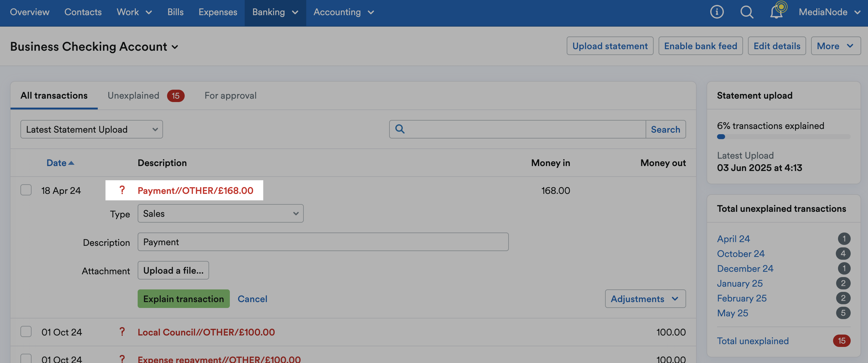This screenshot has width=868, height=363.
Task: Open the More actions dropdown
Action: 836,46
